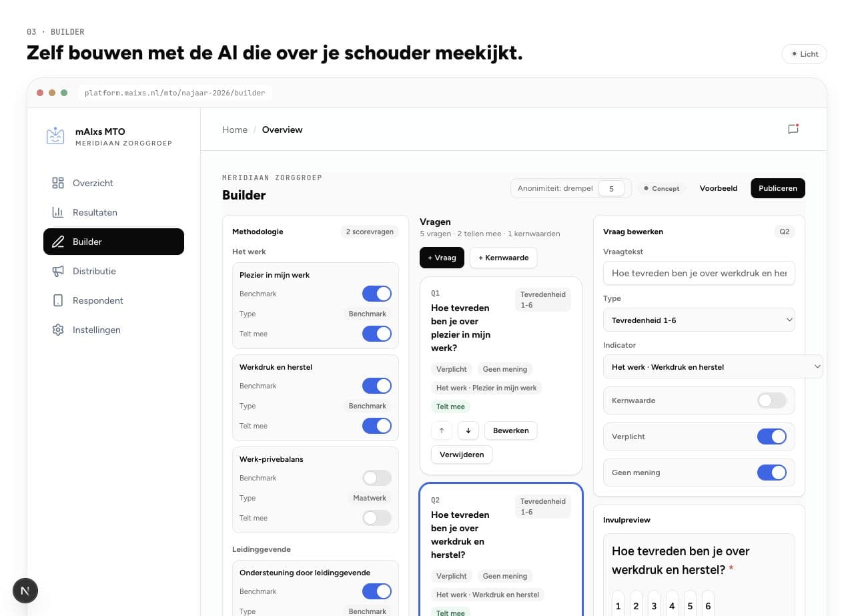The width and height of the screenshot is (854, 616).
Task: Click the Home breadcrumb link
Action: click(x=235, y=129)
